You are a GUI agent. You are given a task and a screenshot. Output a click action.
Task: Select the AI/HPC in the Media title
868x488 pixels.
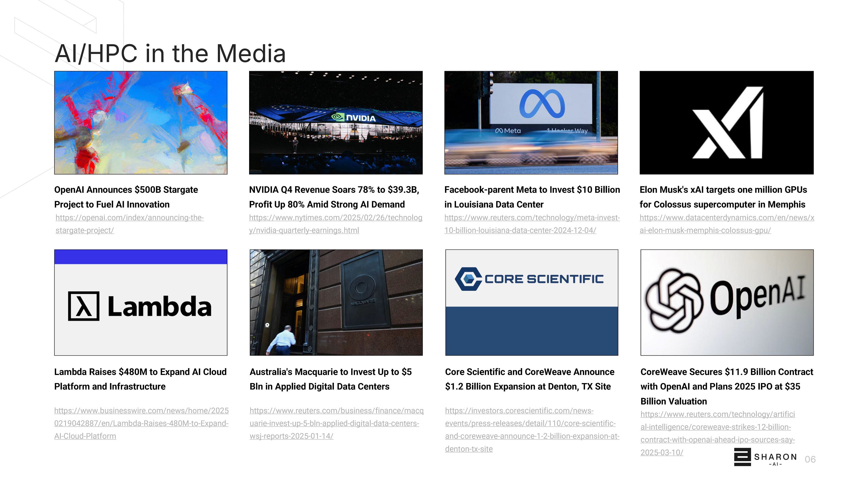170,54
